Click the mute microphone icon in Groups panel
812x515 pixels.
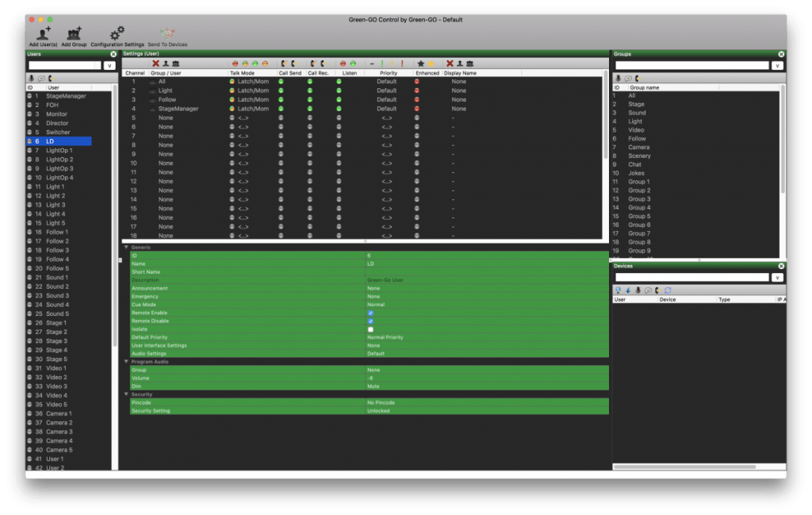tap(618, 79)
